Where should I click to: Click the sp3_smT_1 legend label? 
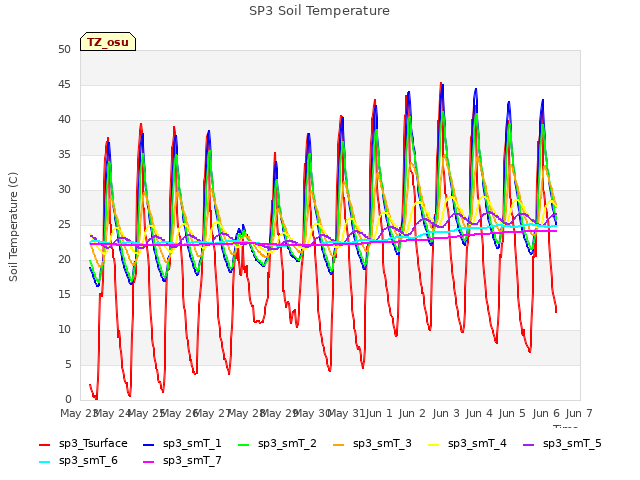coord(192,443)
